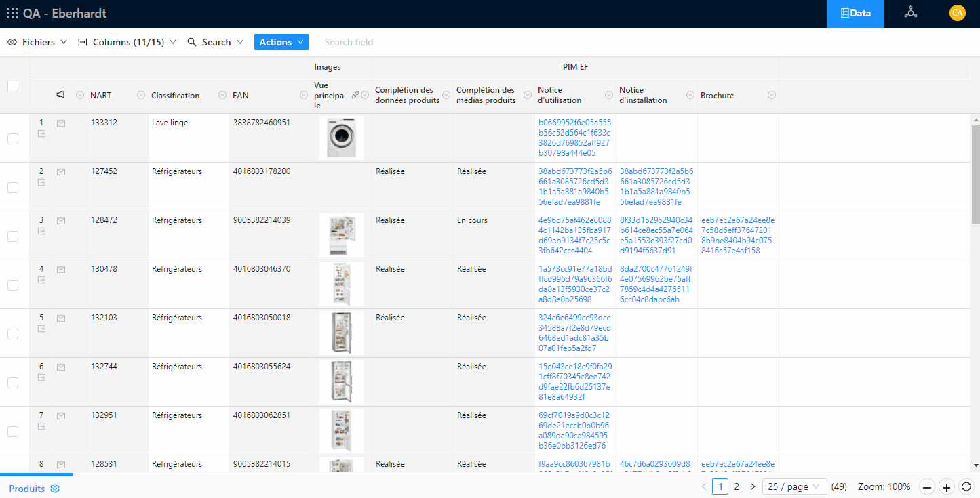Screen dimensions: 980x498
Task: Check the select-all header checkbox
Action: [12, 85]
